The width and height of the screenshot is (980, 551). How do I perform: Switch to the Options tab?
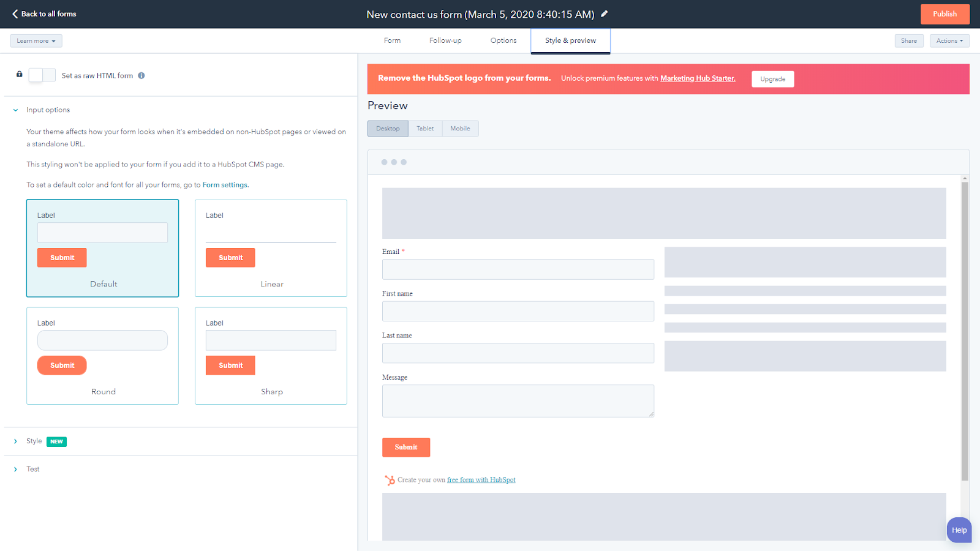tap(503, 41)
